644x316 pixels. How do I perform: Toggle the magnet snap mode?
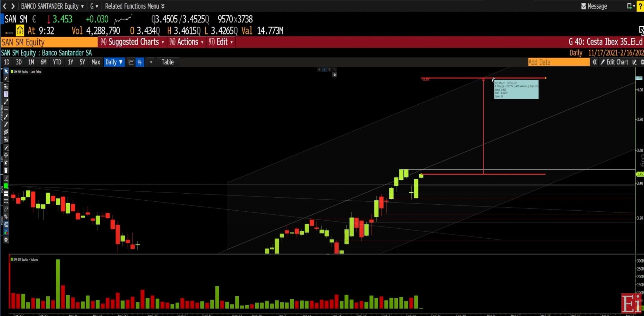pos(6,225)
